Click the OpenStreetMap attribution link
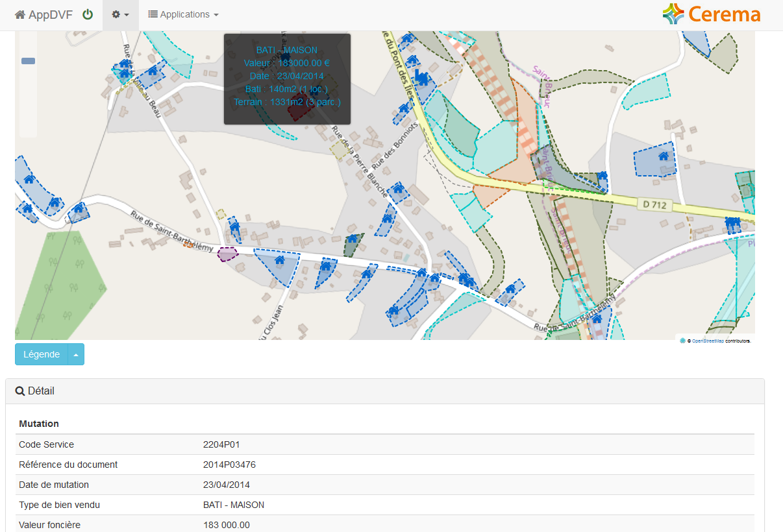783x532 pixels. click(707, 341)
